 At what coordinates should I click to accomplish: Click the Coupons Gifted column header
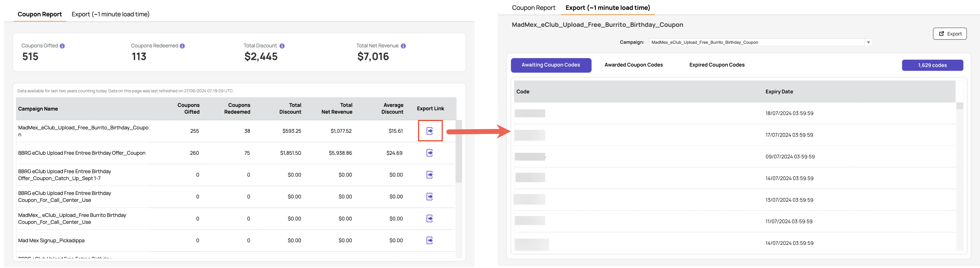pyautogui.click(x=188, y=108)
